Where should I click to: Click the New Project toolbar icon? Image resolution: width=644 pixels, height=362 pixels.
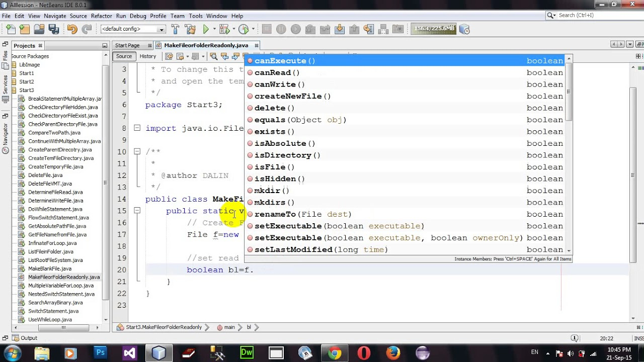coord(24,29)
